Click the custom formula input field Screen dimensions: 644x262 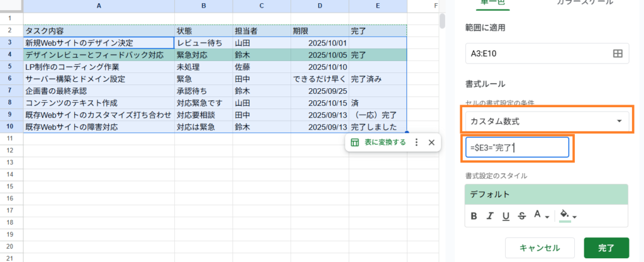517,147
